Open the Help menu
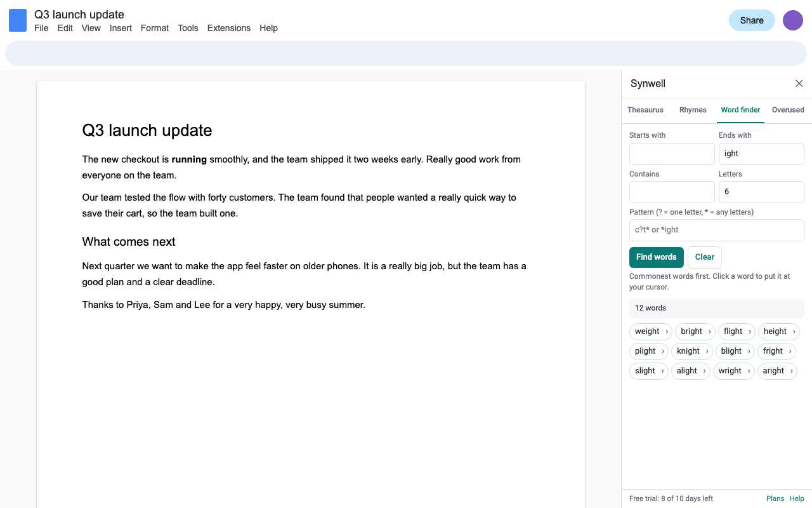Screen dimensions: 812x508 (x=269, y=28)
